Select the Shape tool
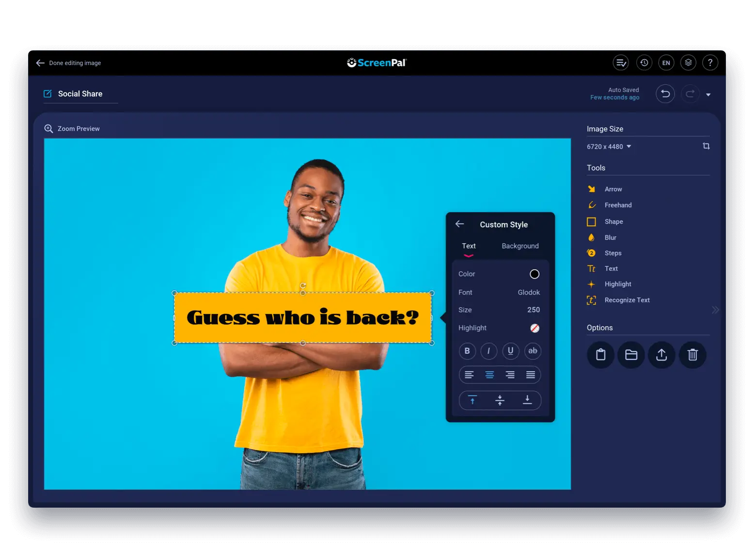Screen dimensions: 755x560 coord(613,221)
